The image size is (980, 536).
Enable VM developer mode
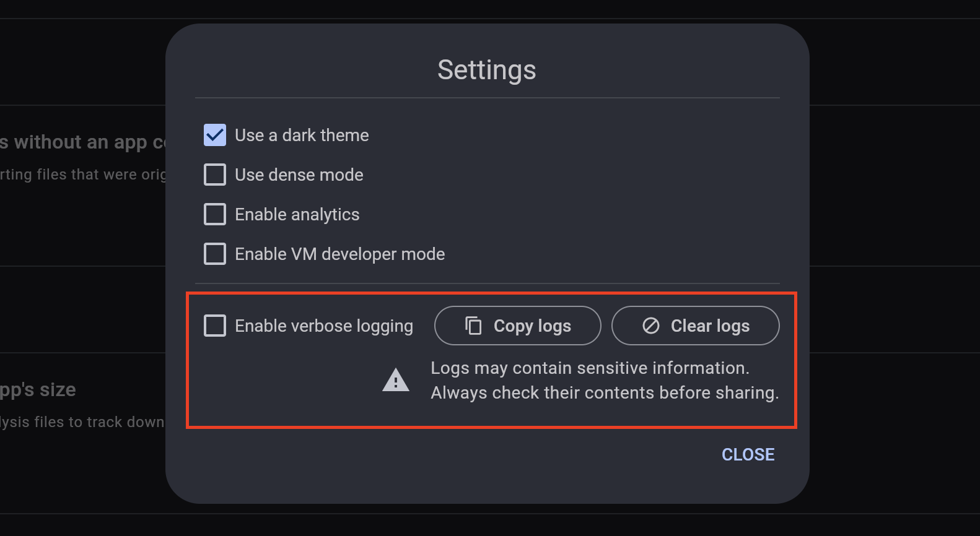(214, 254)
